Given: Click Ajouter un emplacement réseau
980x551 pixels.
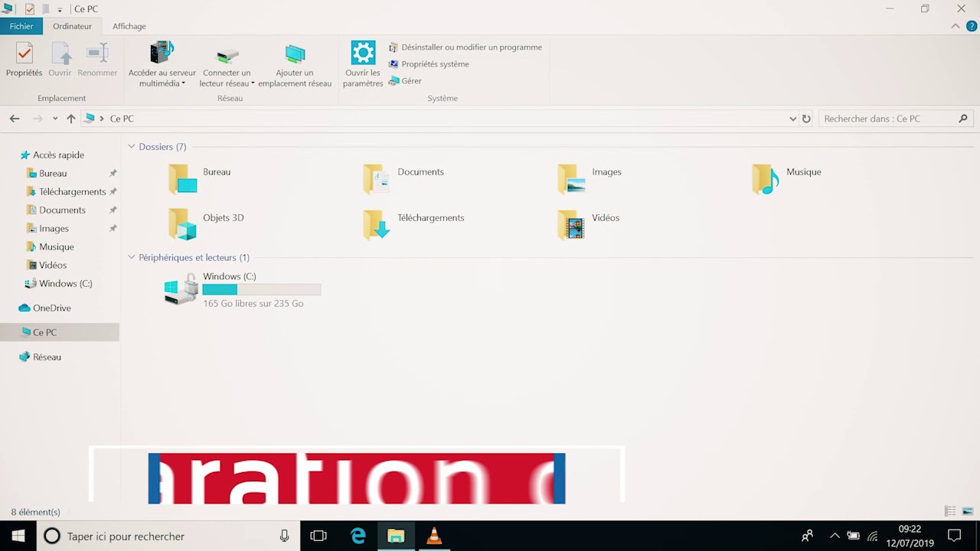Looking at the screenshot, I should [295, 64].
